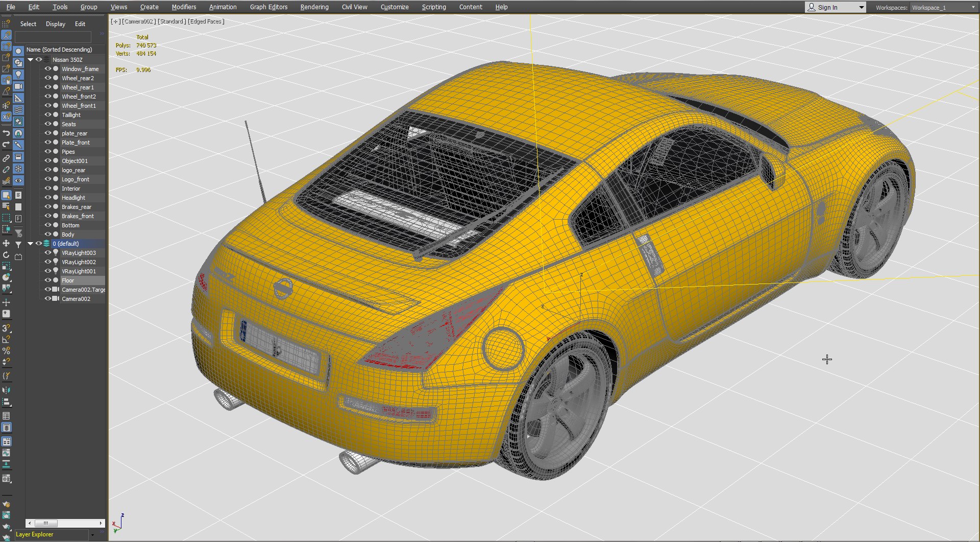Activate the Unlink Selection tool

pos(6,169)
